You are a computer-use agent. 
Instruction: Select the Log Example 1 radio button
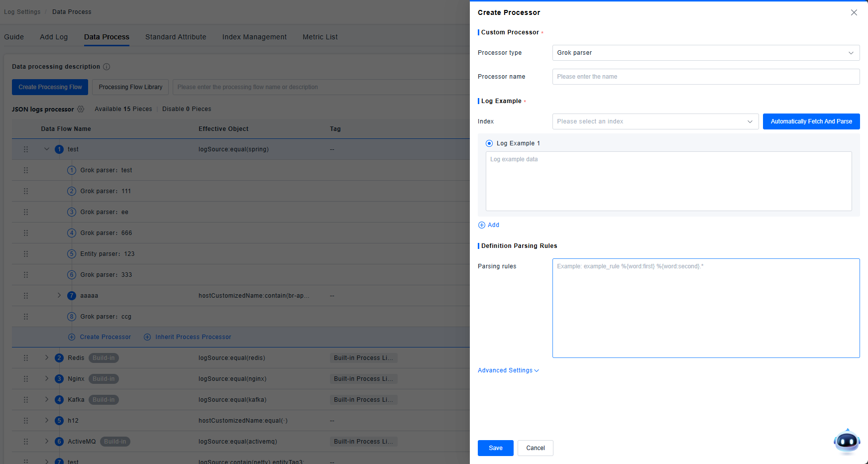[x=489, y=143]
